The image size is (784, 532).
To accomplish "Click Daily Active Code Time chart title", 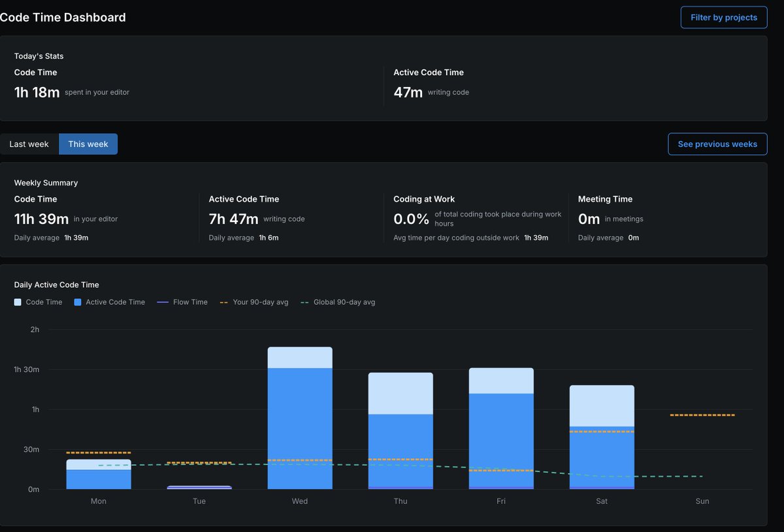I will pyautogui.click(x=57, y=285).
